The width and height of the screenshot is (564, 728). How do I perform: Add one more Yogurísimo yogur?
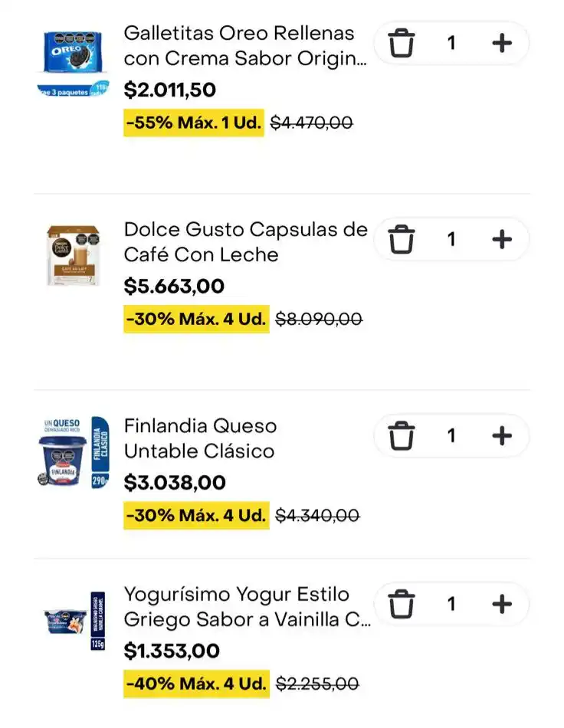point(502,605)
